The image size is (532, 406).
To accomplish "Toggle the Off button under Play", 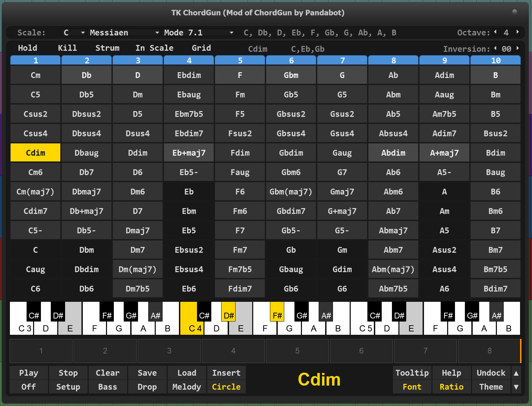I will tap(29, 387).
